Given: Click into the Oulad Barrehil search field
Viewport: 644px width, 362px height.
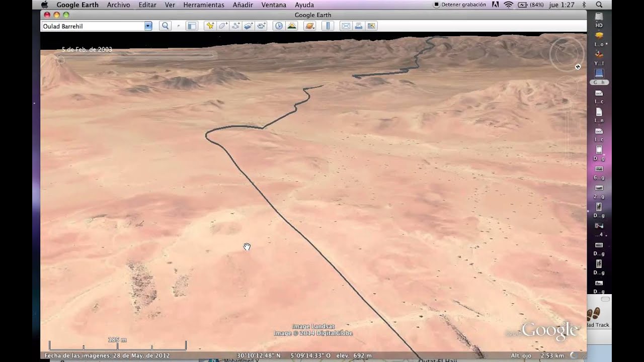Looking at the screenshot, I should click(x=93, y=26).
